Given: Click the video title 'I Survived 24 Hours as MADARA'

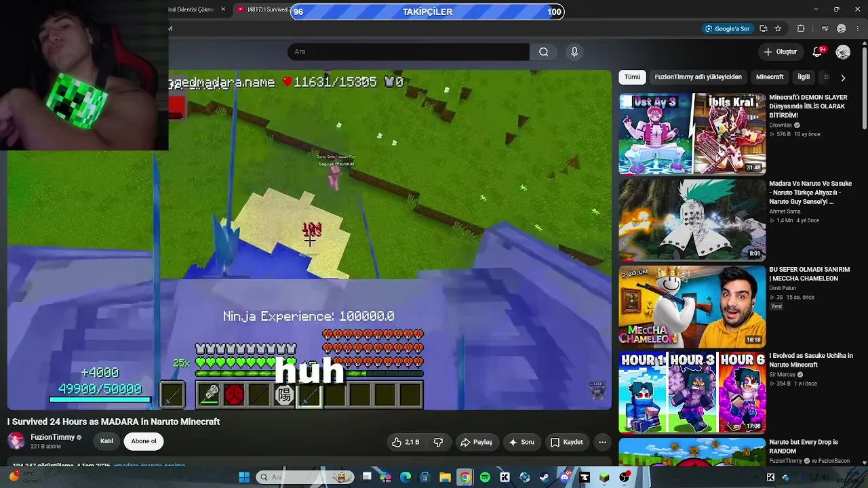Looking at the screenshot, I should [x=113, y=422].
